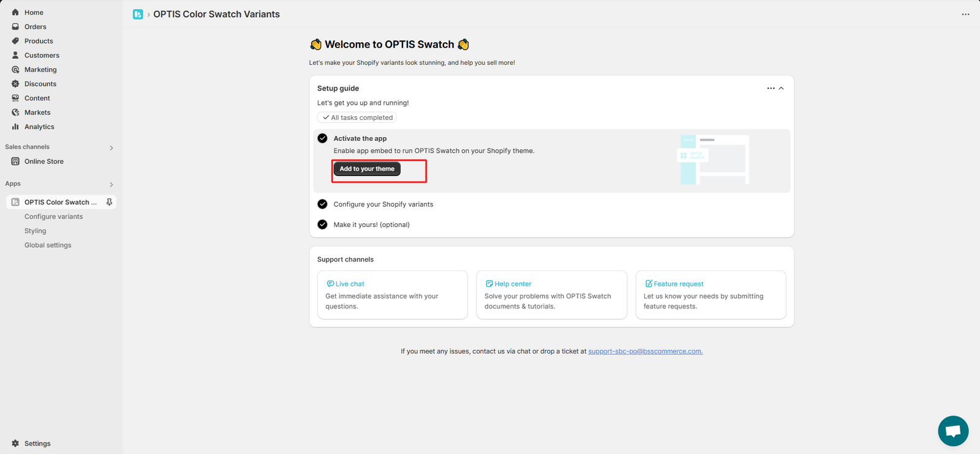Click the Activate the app illustration

point(714,160)
